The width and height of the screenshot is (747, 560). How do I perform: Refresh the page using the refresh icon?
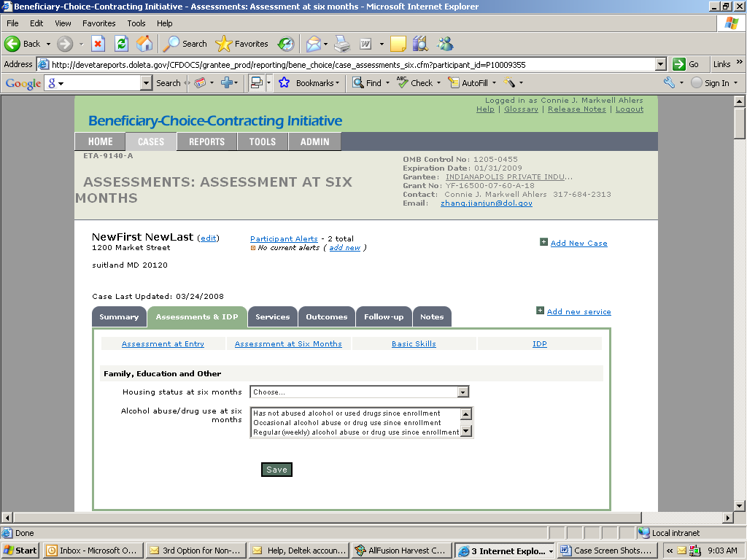point(122,44)
